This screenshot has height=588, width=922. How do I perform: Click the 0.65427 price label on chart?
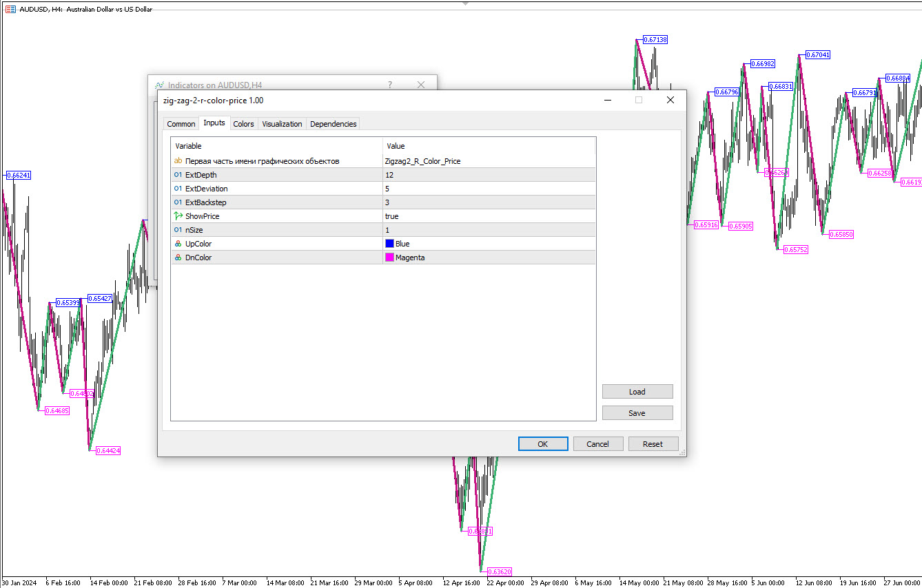coord(100,298)
